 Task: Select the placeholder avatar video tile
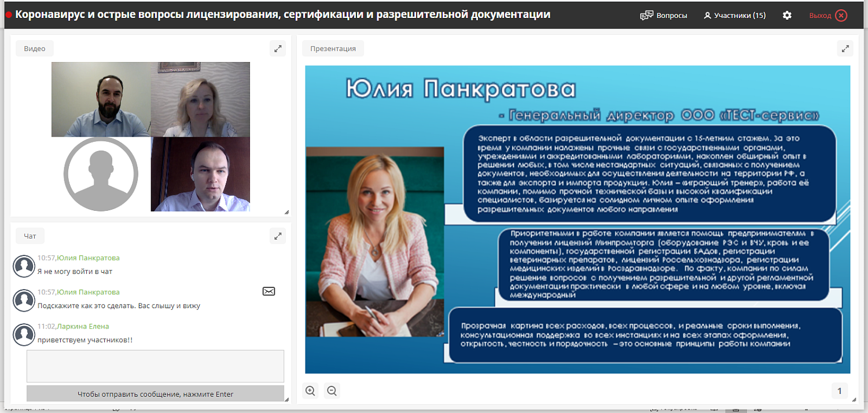[101, 174]
